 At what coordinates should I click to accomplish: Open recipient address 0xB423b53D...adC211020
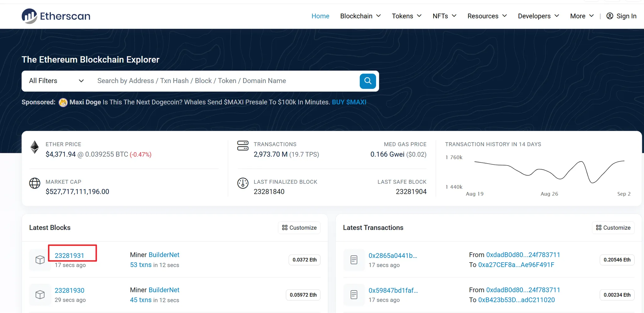tap(517, 300)
